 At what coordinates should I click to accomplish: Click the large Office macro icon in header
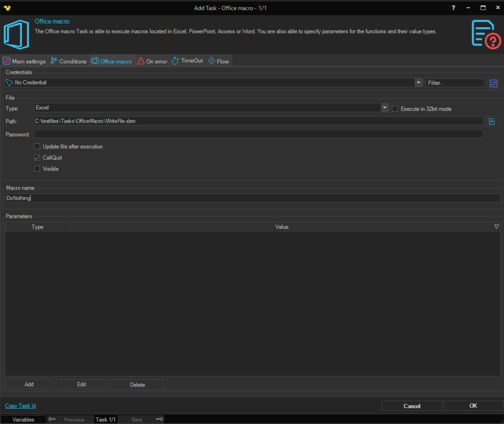pyautogui.click(x=16, y=35)
